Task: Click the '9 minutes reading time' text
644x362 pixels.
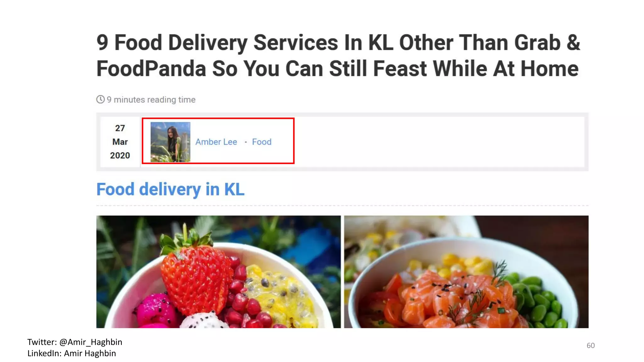Action: pos(151,100)
